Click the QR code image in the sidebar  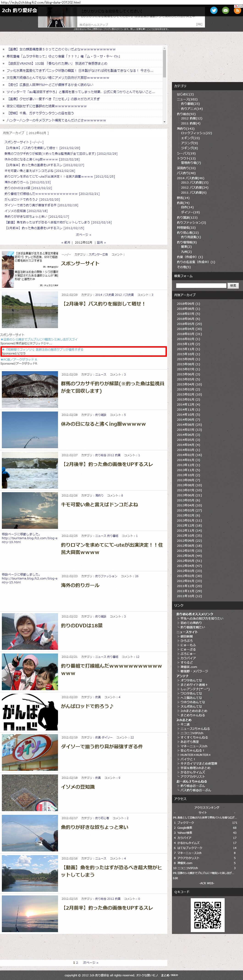pyautogui.click(x=207, y=915)
